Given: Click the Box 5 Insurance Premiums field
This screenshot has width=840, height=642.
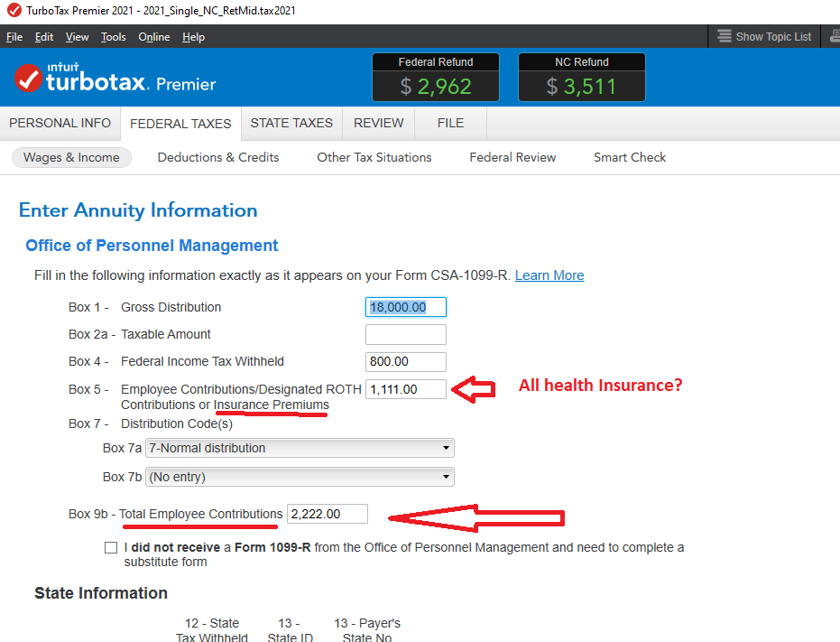Looking at the screenshot, I should [x=405, y=389].
